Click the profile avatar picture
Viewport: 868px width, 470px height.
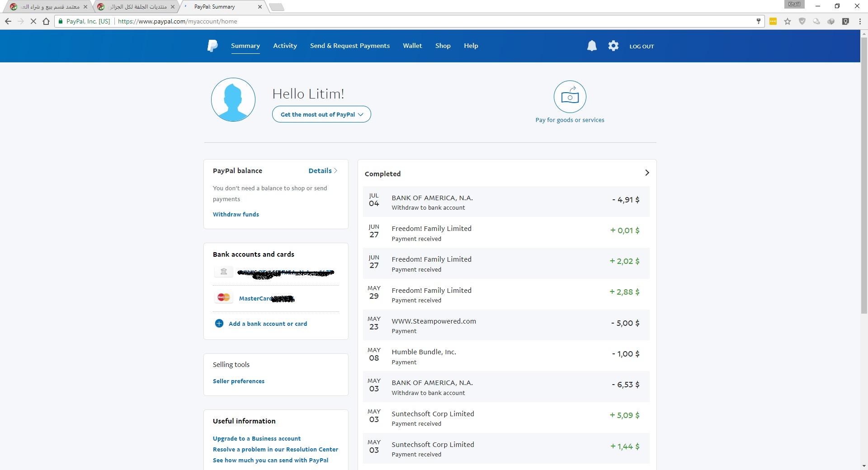coord(233,99)
